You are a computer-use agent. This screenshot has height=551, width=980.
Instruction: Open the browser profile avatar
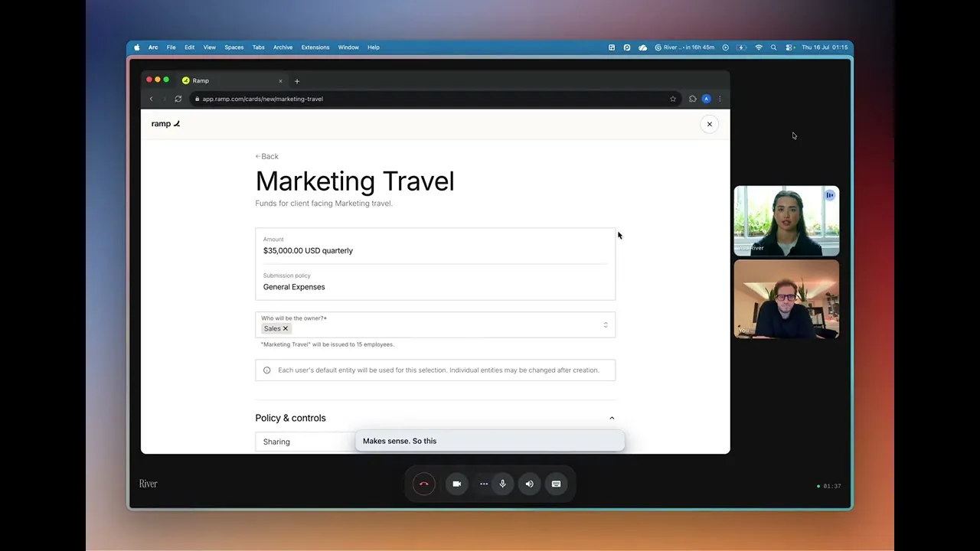pyautogui.click(x=706, y=99)
